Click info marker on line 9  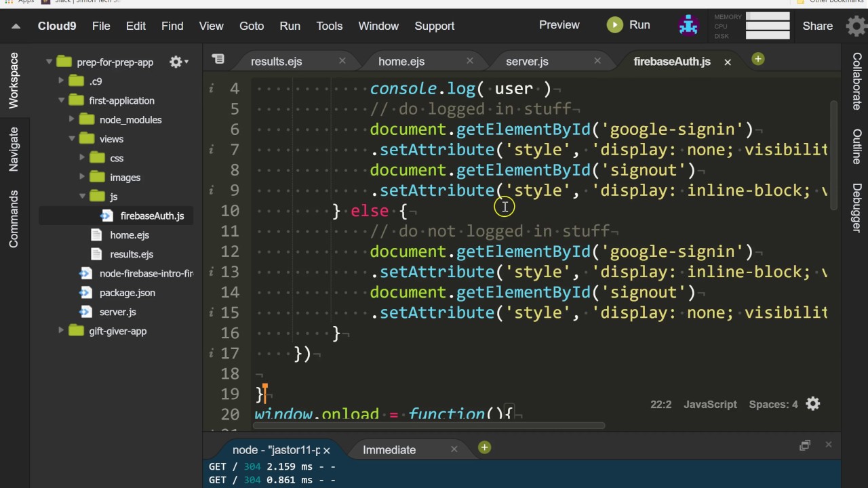[x=212, y=190]
